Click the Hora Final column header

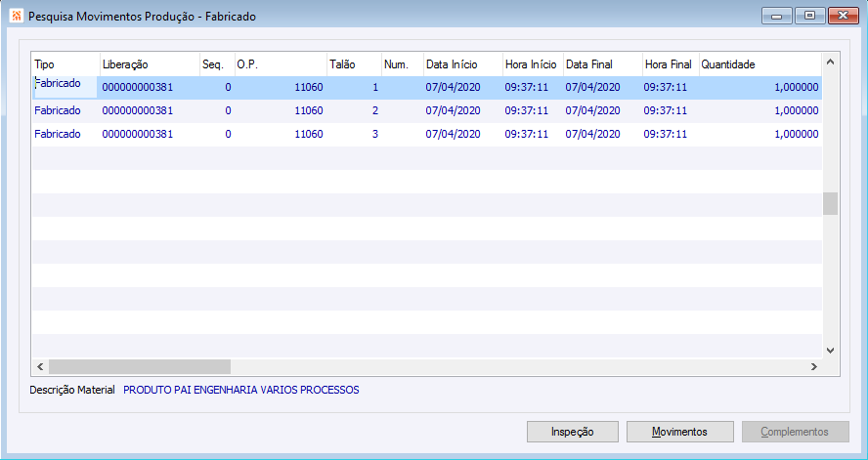pos(671,64)
